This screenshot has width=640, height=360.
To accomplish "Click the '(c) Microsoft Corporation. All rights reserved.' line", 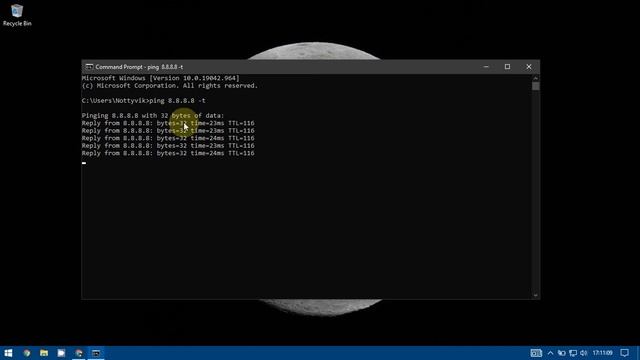I will 169,86.
